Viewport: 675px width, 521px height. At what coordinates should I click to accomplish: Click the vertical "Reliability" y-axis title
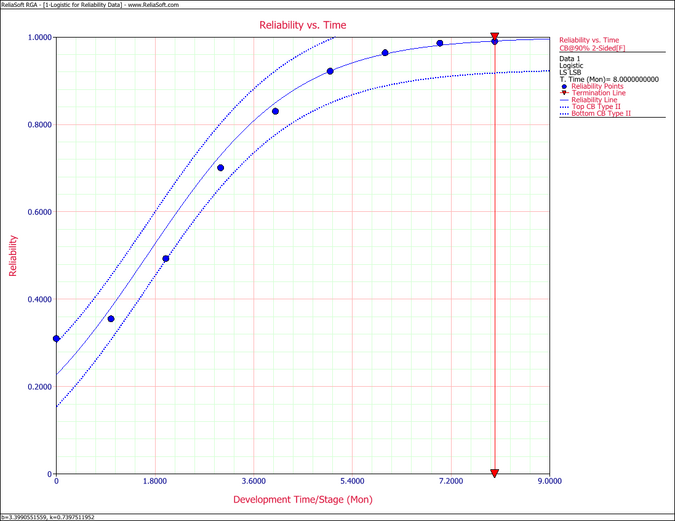tap(14, 256)
